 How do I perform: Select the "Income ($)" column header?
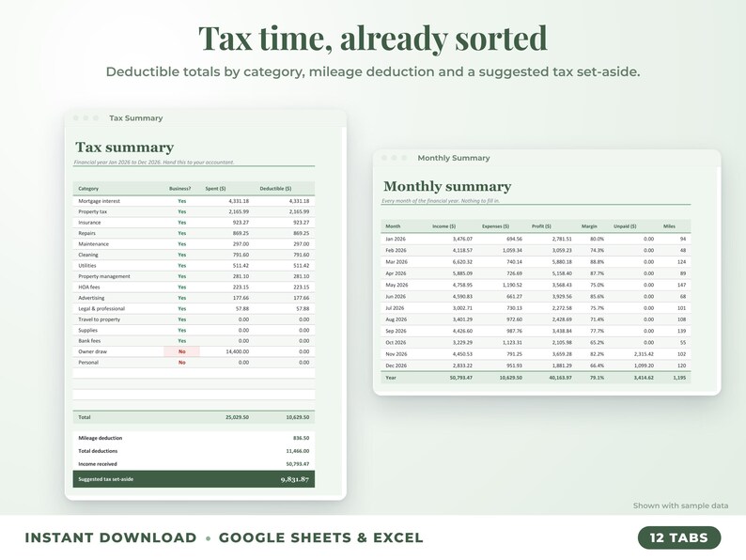click(443, 226)
